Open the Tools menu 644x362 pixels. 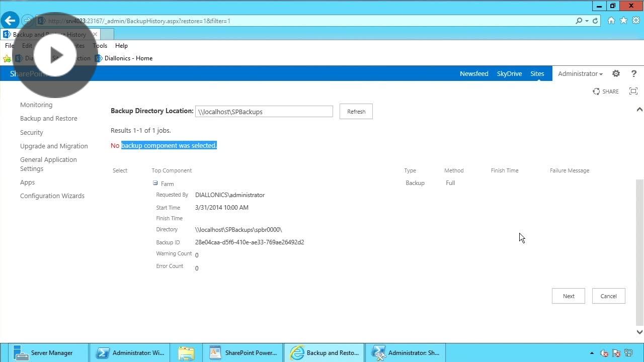[100, 45]
